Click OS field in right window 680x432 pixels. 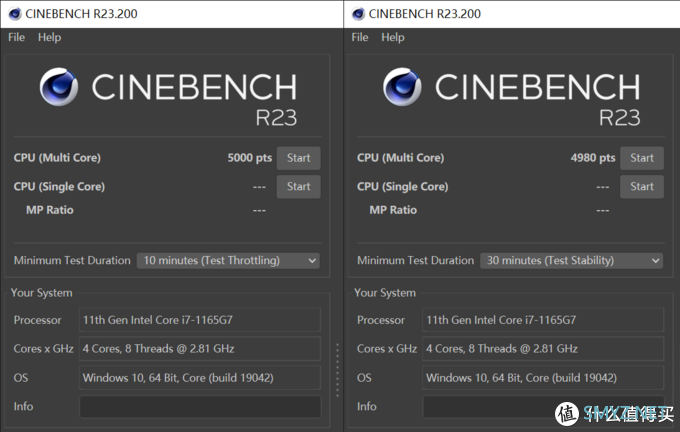pos(543,378)
